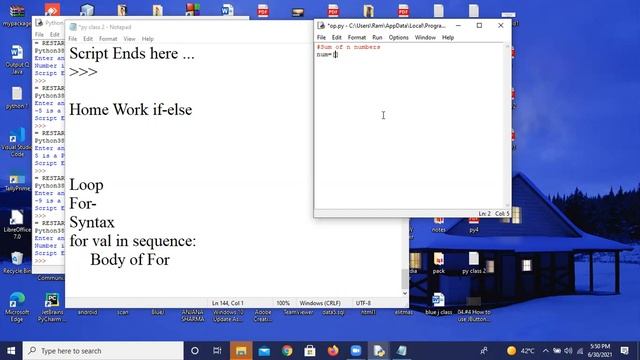Click the '#Sum of n numbers' comment line
This screenshot has width=640, height=360.
349,47
